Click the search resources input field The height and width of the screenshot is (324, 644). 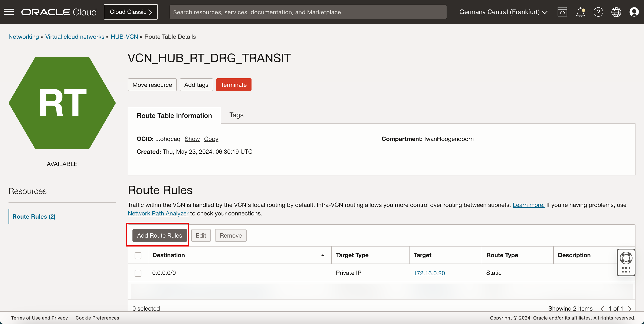coord(308,11)
